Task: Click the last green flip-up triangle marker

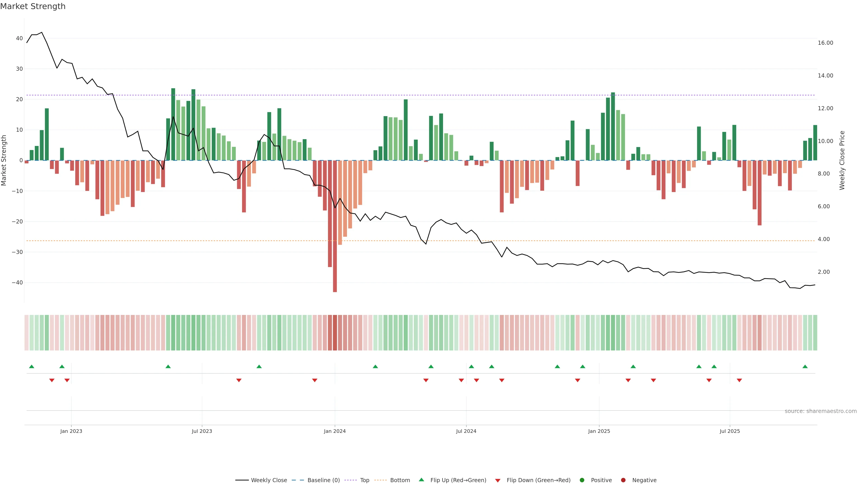Action: [805, 366]
